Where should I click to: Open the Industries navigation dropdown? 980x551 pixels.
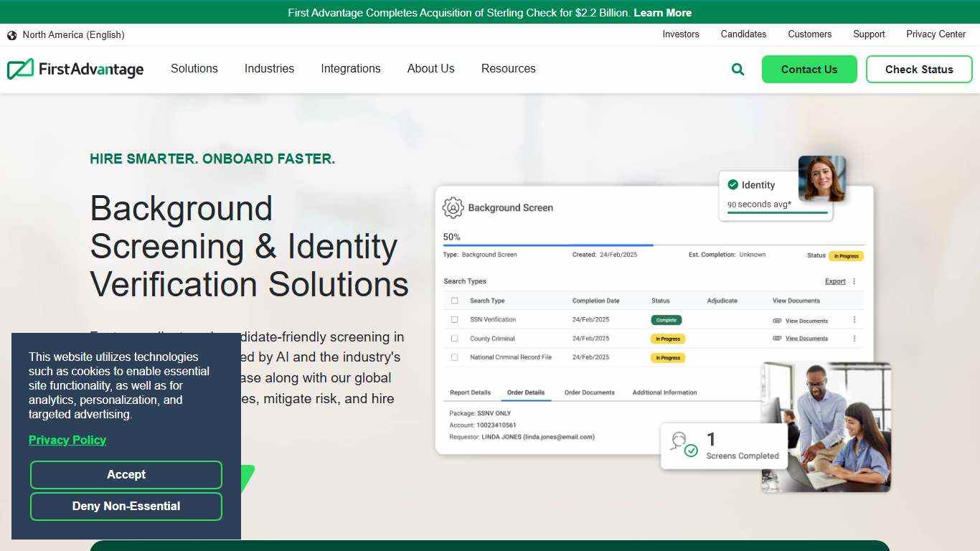pos(269,68)
